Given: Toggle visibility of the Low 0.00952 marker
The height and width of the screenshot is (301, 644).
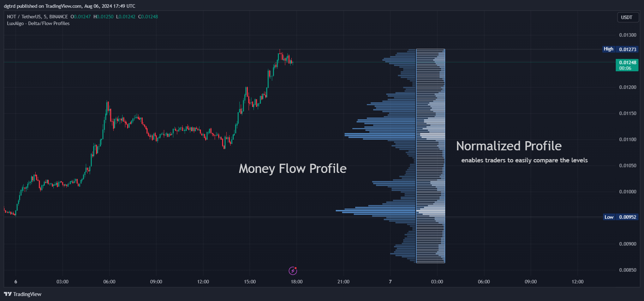Looking at the screenshot, I should 609,217.
